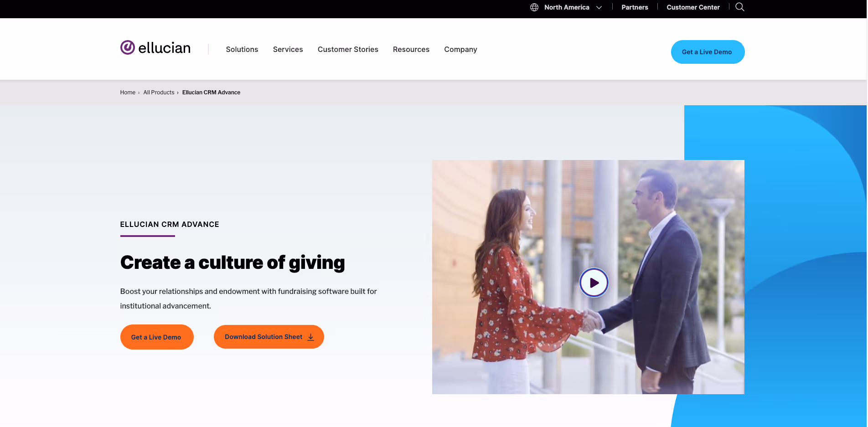Go to Home breadcrumb
The height and width of the screenshot is (427, 868).
coord(128,93)
